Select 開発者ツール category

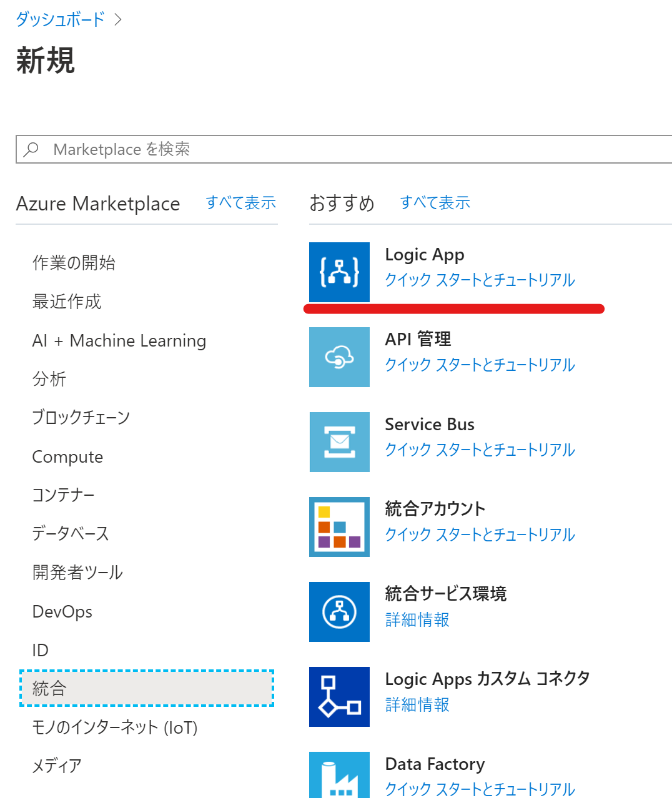coord(77,573)
